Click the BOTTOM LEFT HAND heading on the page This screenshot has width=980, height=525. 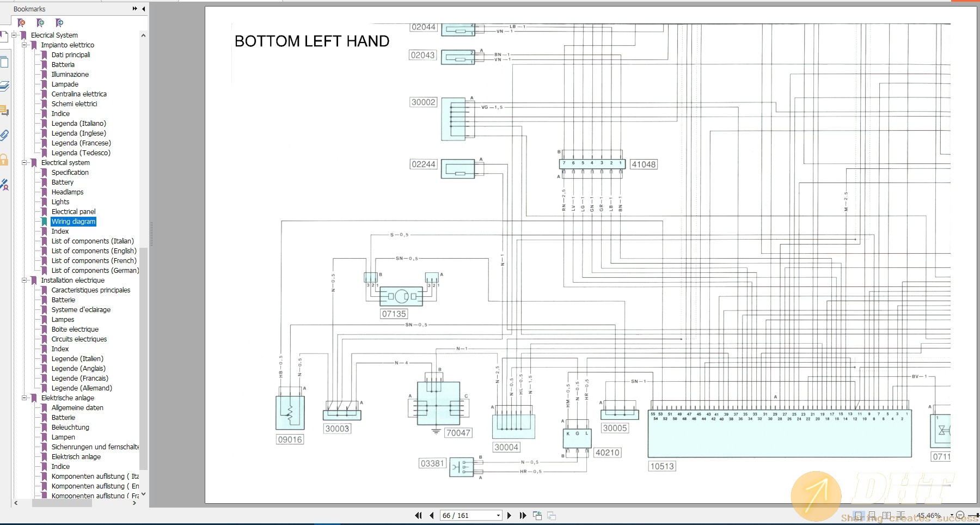point(312,41)
